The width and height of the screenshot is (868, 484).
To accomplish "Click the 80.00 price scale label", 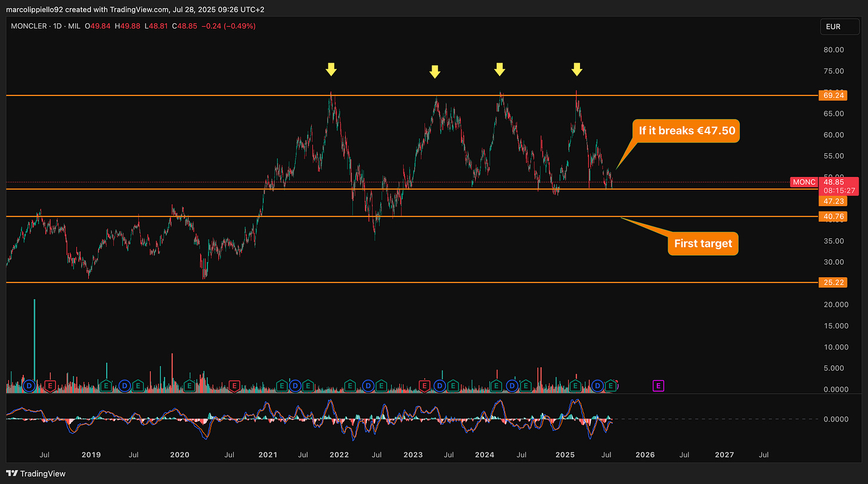I will coord(833,50).
